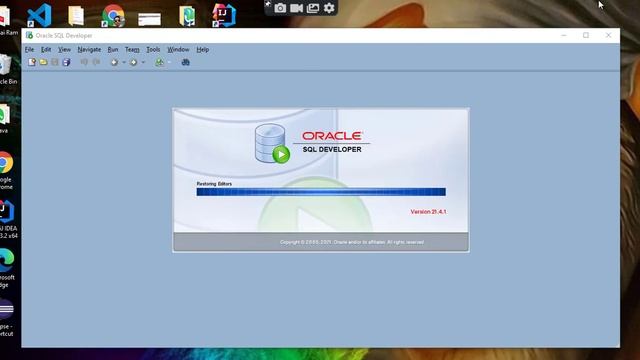640x360 pixels.
Task: Click the settings gear overlay icon
Action: pyautogui.click(x=329, y=8)
